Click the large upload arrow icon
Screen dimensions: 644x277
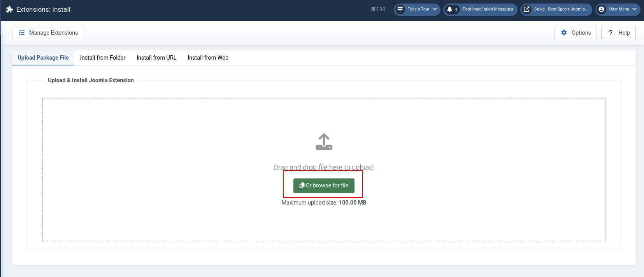coord(324,142)
